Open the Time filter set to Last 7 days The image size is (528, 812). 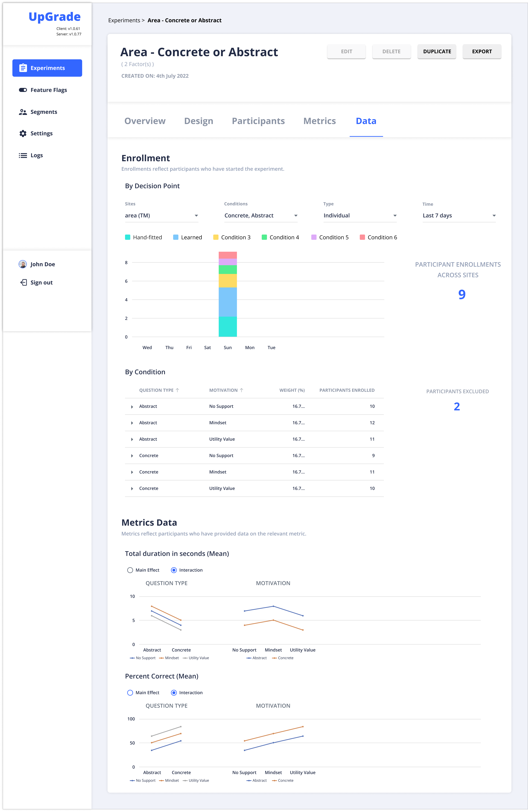point(458,215)
